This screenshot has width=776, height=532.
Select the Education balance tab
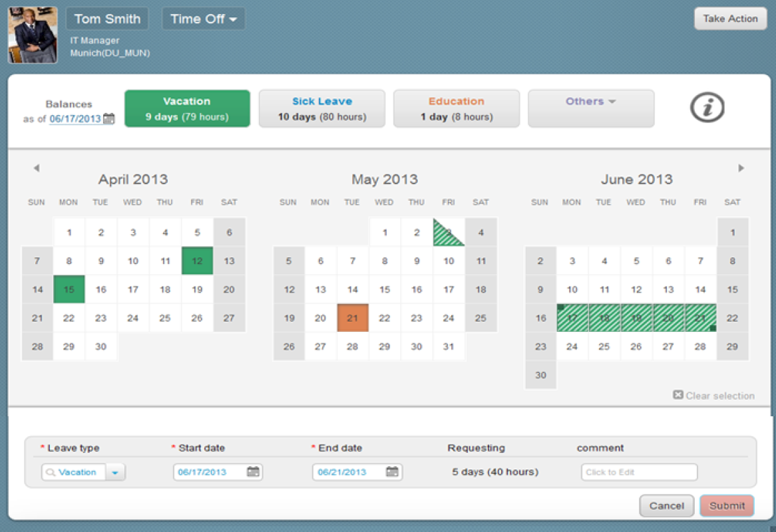coord(456,108)
